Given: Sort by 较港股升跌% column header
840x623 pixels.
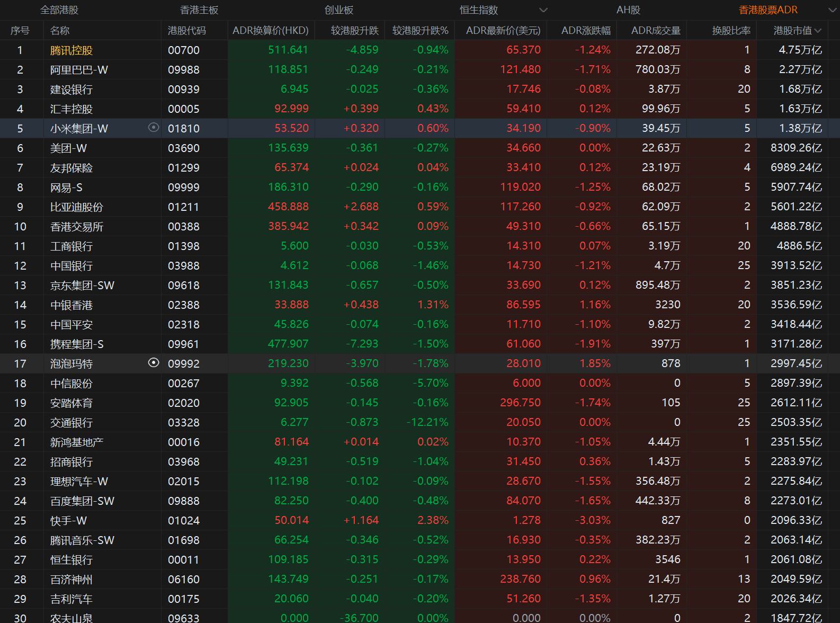Looking at the screenshot, I should 421,31.
